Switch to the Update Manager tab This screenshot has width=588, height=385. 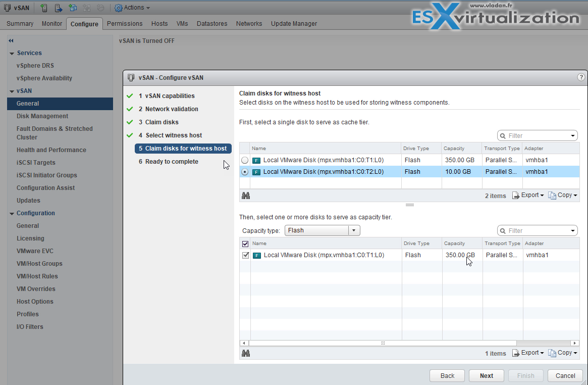[x=294, y=24]
